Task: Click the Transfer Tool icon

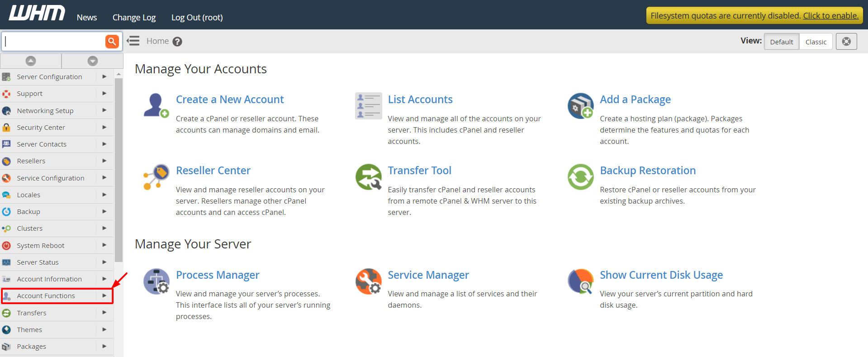Action: (368, 177)
